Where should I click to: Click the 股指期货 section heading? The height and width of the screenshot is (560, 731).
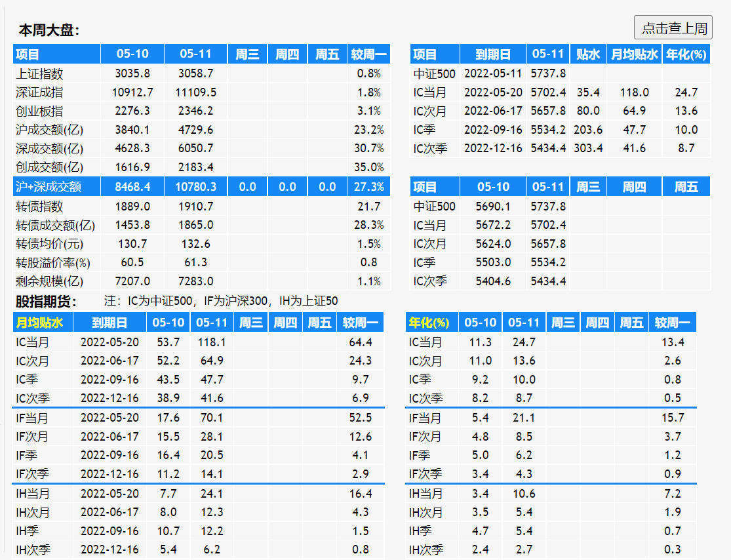[x=46, y=302]
